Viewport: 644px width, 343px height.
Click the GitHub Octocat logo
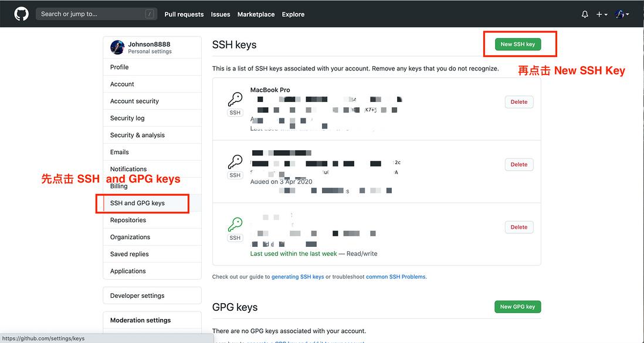[21, 14]
